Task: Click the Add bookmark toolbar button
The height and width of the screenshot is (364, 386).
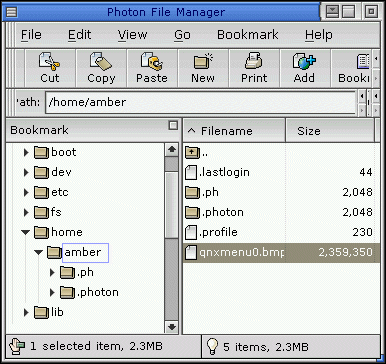Action: pos(305,68)
